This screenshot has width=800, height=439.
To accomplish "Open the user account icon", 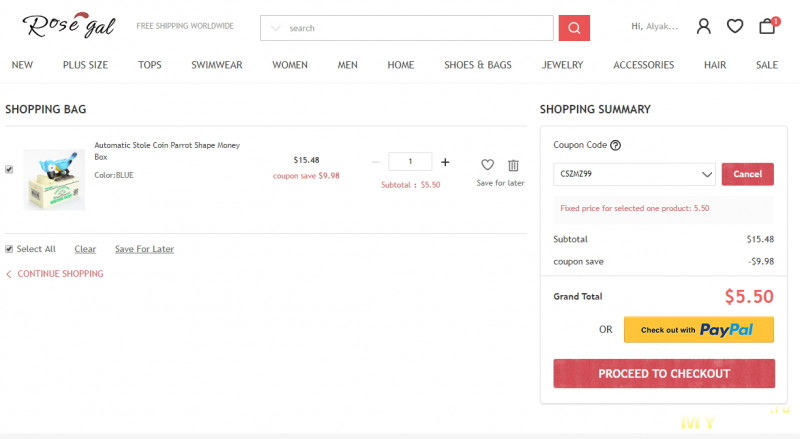I will [704, 26].
